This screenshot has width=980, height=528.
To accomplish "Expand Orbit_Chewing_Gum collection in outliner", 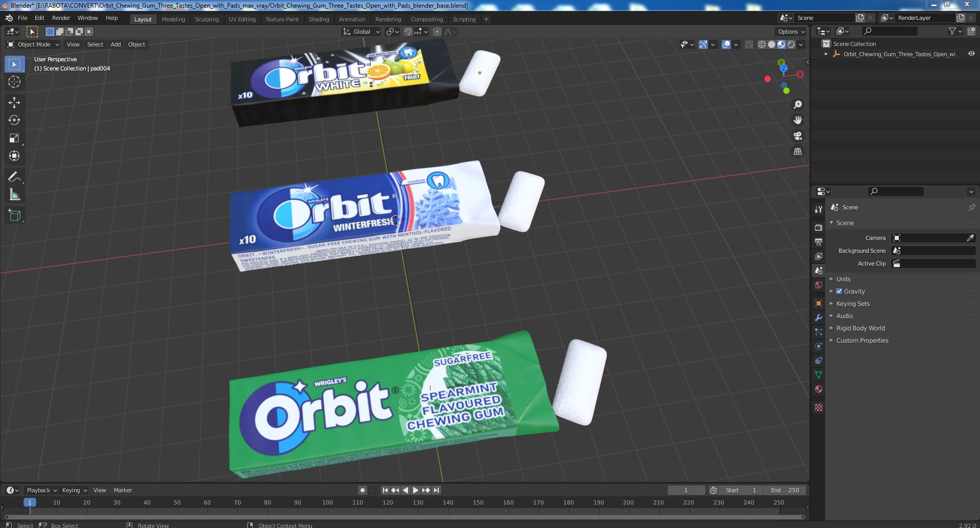I will coord(826,54).
